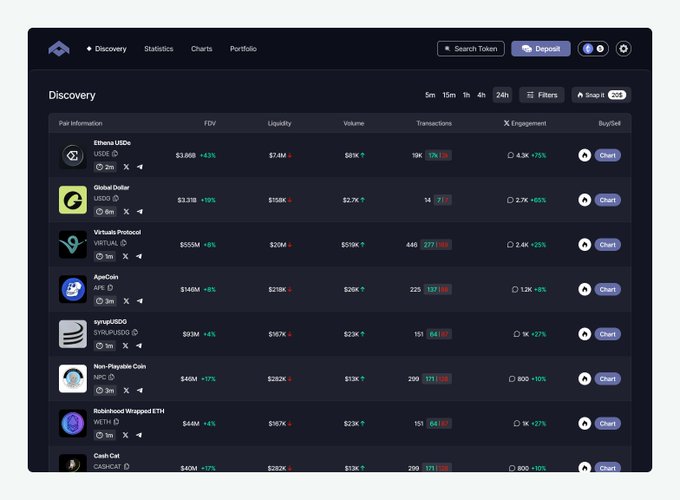Viewport: 680px width, 500px height.
Task: Click the Virtuals Protocol token logo
Action: pyautogui.click(x=73, y=245)
